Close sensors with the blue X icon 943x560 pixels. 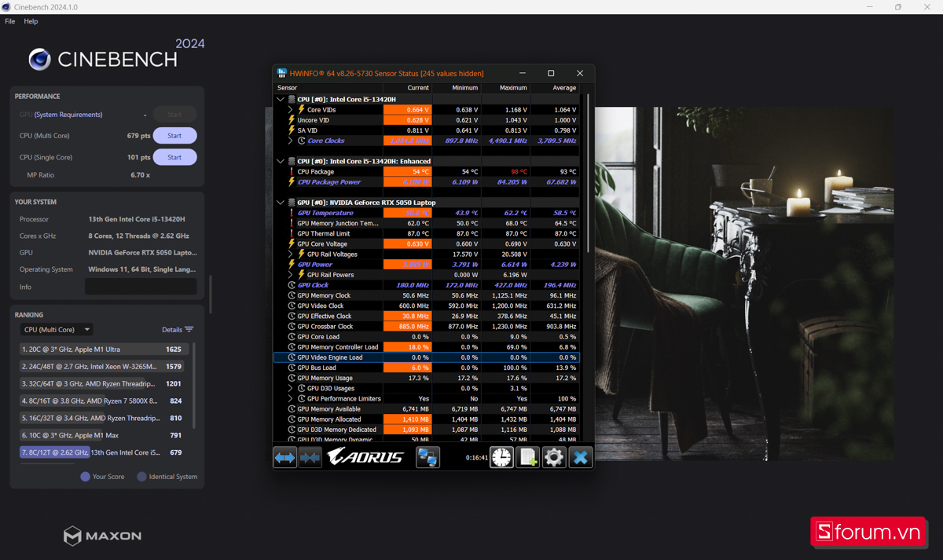[x=581, y=457]
